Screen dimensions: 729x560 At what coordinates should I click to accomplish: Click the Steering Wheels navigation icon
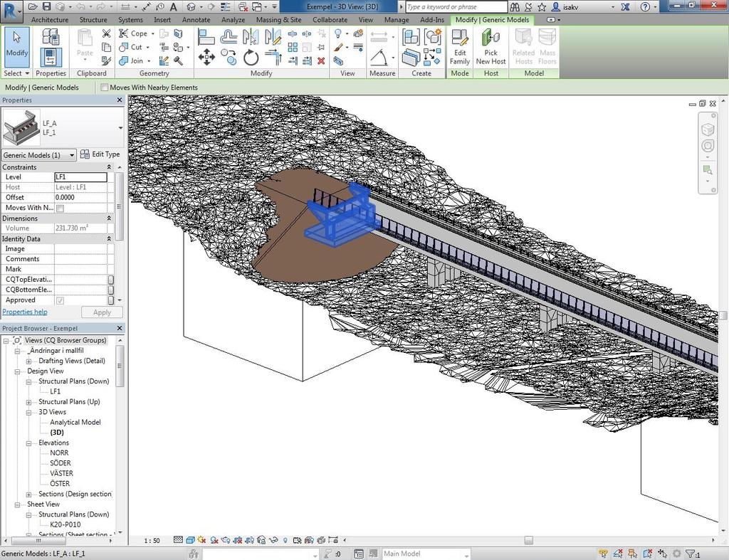[708, 146]
